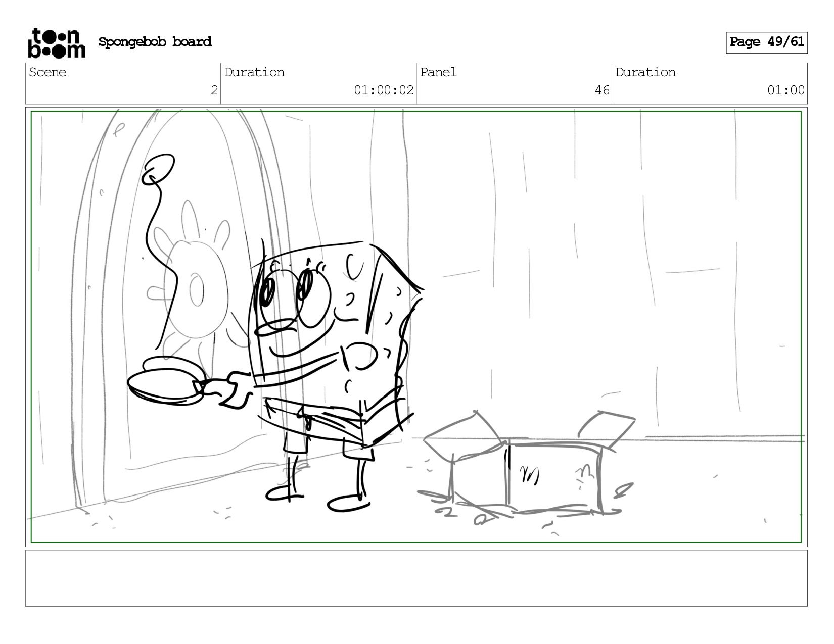Click the 'Page 49/61' page indicator
834x644 pixels.
pos(767,42)
